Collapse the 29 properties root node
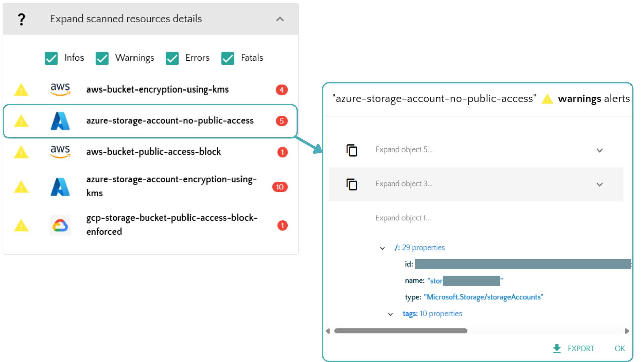 coord(382,248)
